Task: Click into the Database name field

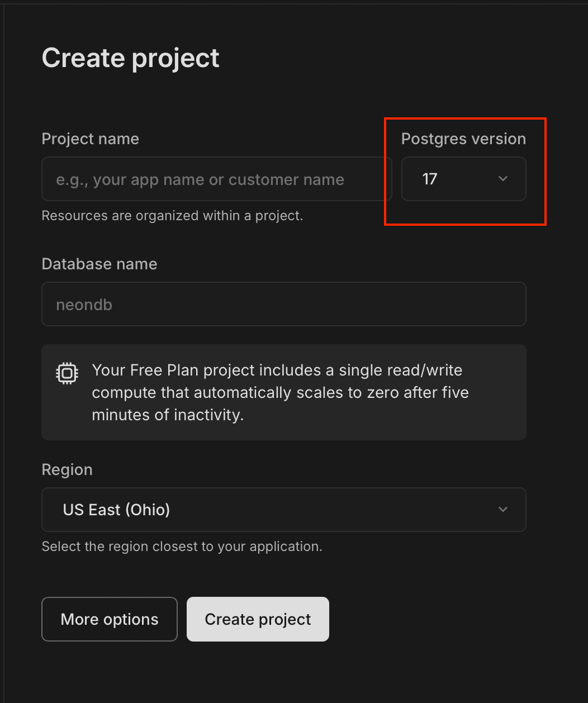Action: [x=283, y=304]
